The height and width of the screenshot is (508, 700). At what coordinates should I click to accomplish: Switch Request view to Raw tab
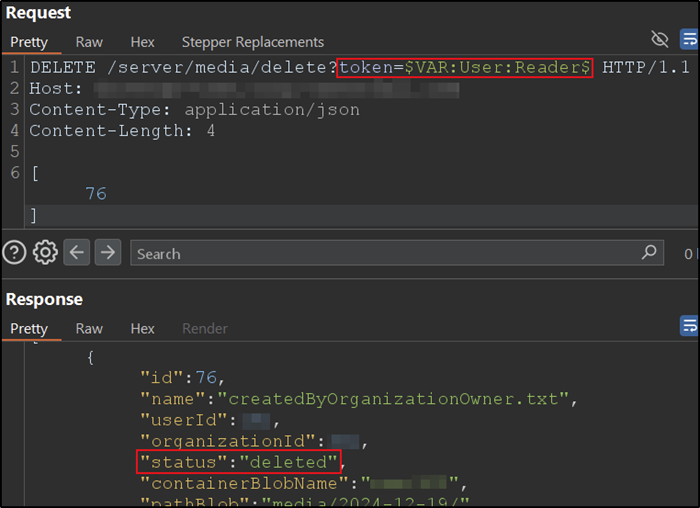pos(89,42)
